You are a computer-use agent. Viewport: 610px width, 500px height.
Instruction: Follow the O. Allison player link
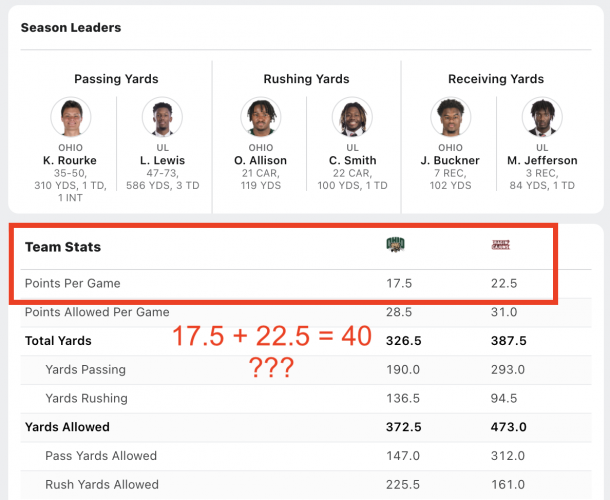(x=261, y=160)
